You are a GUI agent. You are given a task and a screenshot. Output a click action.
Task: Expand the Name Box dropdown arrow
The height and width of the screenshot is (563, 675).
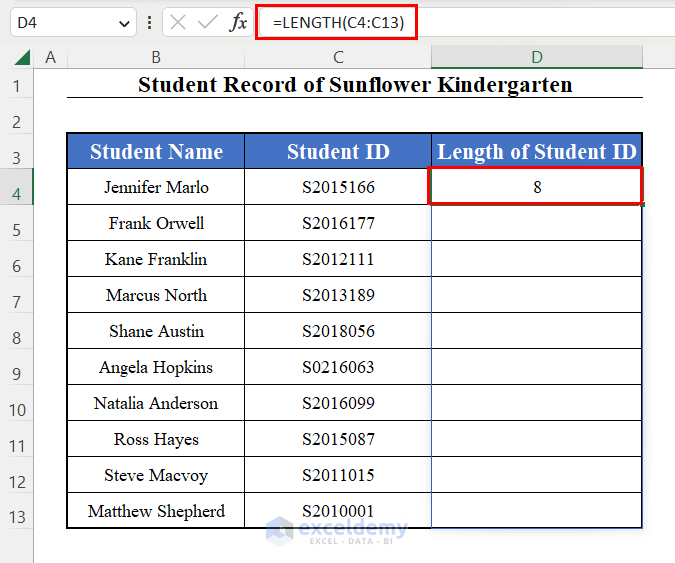(125, 22)
